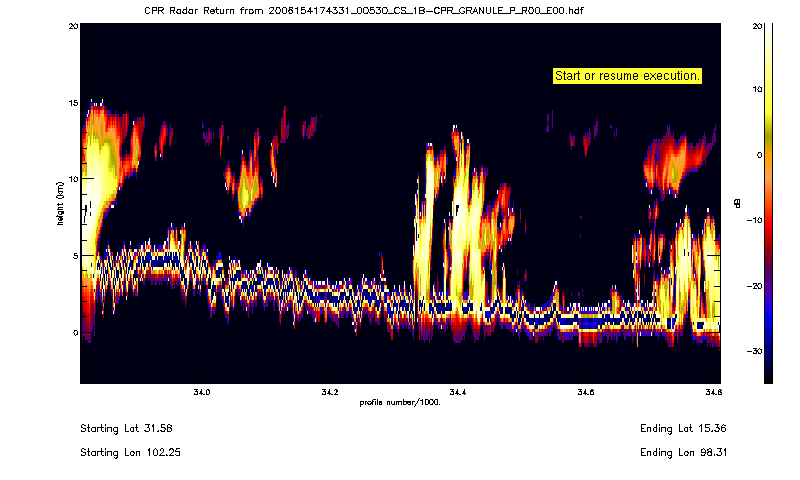Click the 'Ending Lon 98.31' label
This screenshot has width=800, height=480.
pyautogui.click(x=679, y=453)
